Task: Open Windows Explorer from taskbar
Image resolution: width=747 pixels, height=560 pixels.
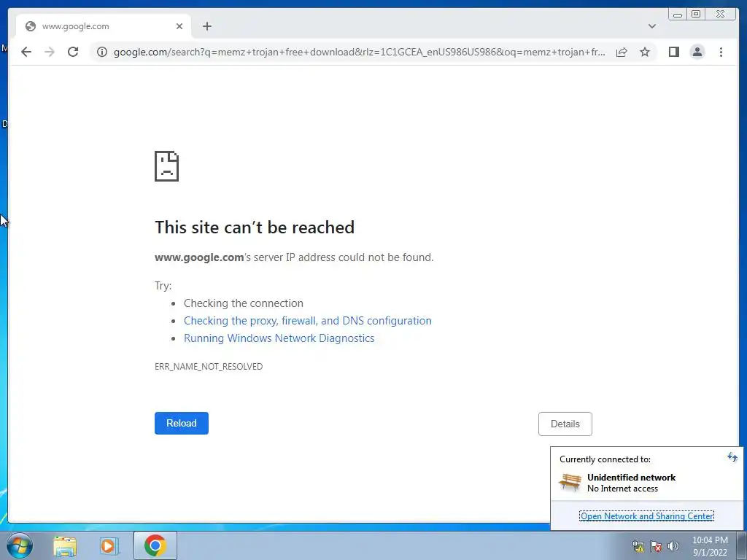Action: (65, 545)
